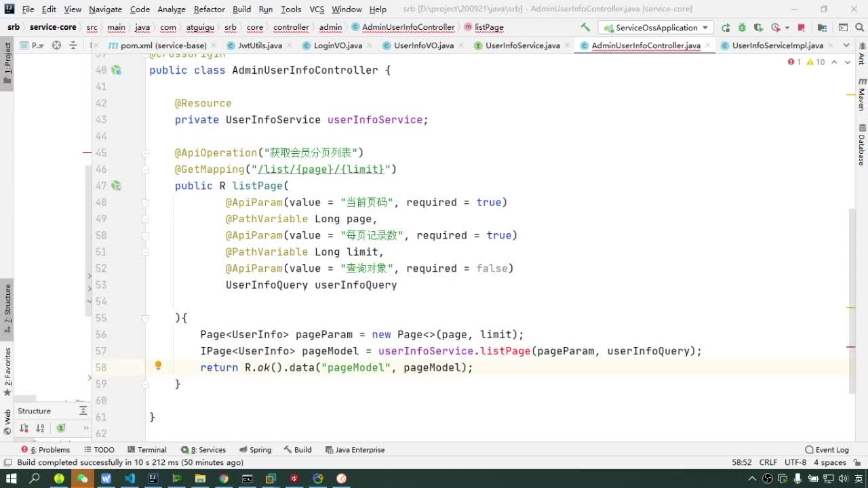The width and height of the screenshot is (868, 488).
Task: Click the controller breadcrumb in navigation bar
Action: [291, 27]
